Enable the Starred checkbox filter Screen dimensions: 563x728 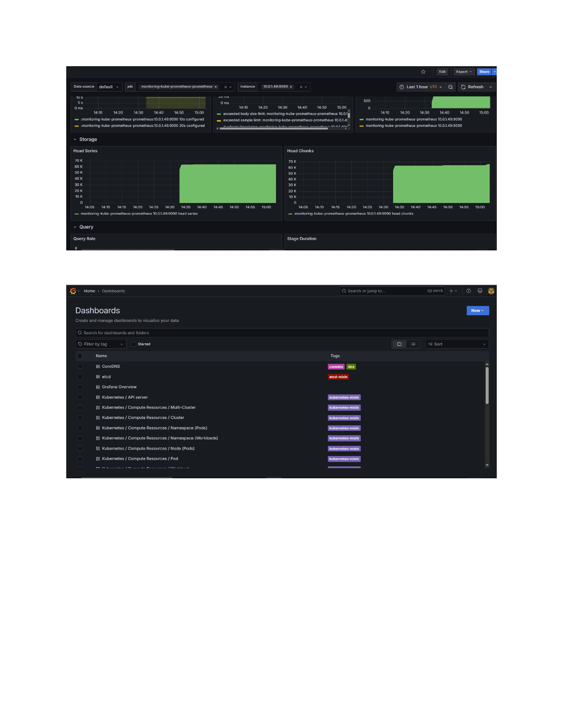(133, 344)
